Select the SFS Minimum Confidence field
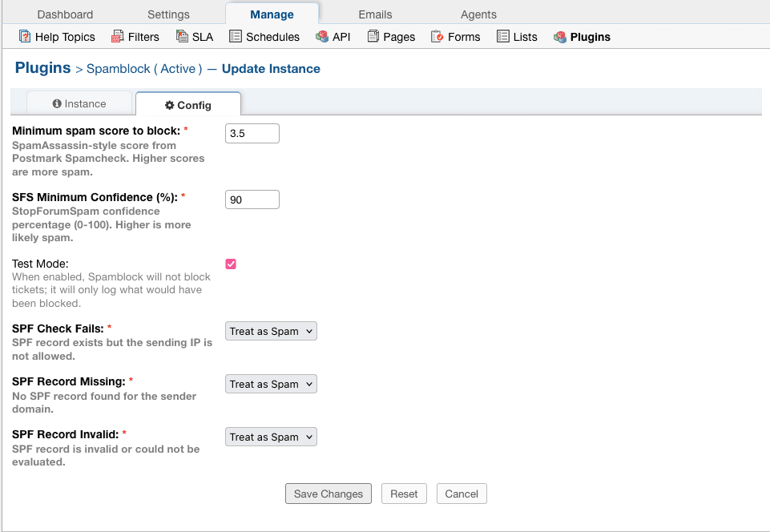The image size is (770, 532). 252,199
